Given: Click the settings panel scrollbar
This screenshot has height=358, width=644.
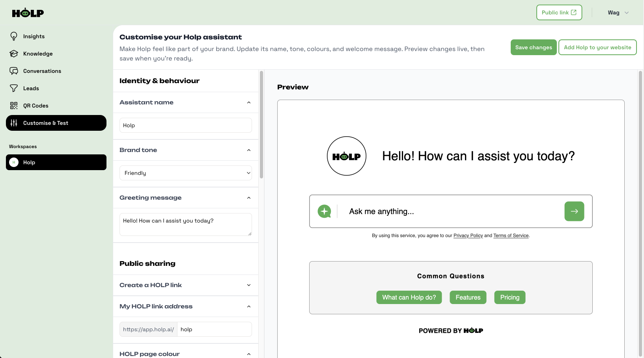Looking at the screenshot, I should [x=261, y=124].
